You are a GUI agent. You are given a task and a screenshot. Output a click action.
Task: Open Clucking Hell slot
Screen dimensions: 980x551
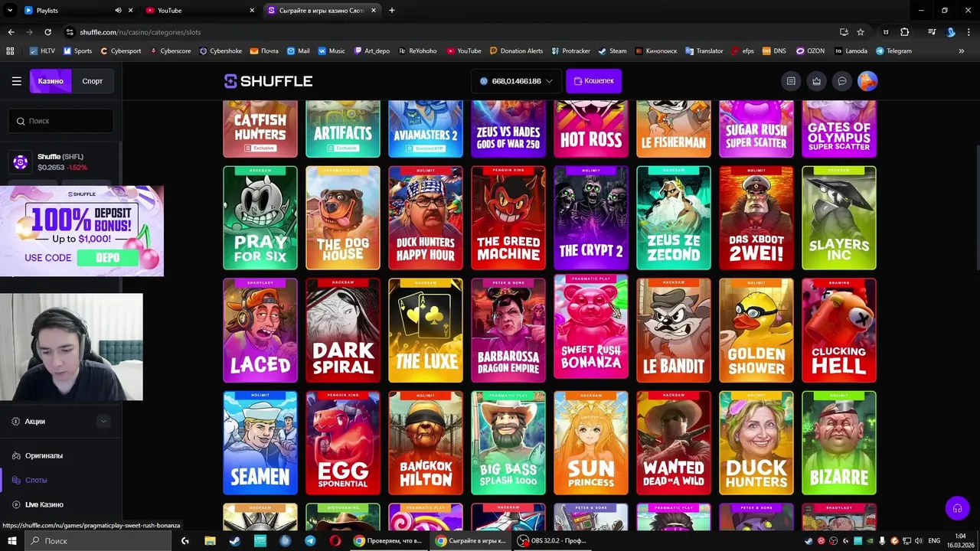click(839, 331)
